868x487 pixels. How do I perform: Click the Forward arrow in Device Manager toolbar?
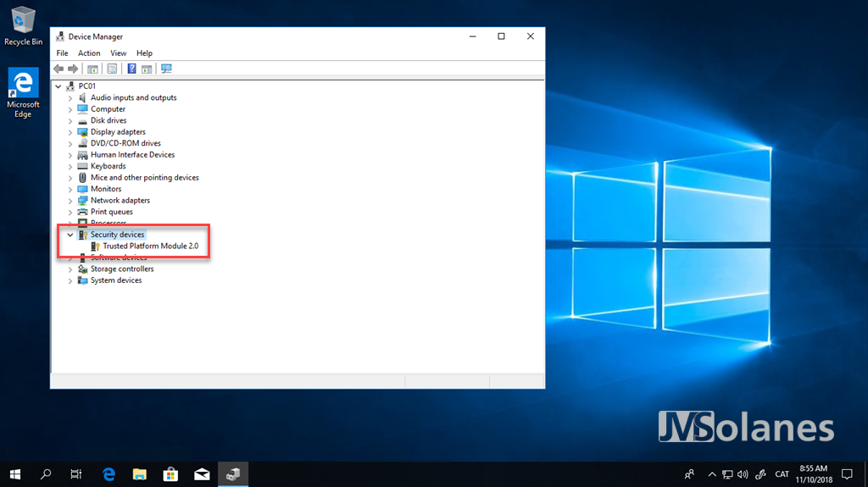click(73, 69)
